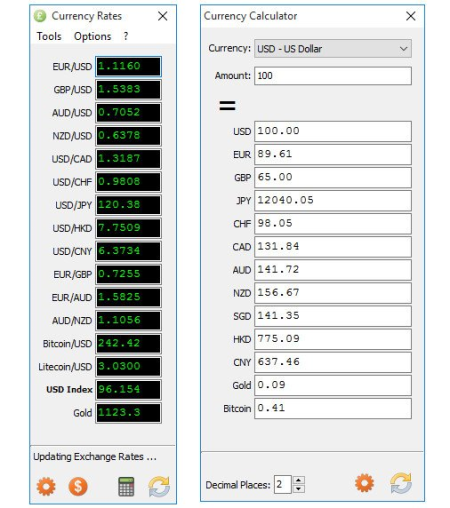Close the Currency Calculator window
This screenshot has height=508, width=450.
click(x=411, y=16)
